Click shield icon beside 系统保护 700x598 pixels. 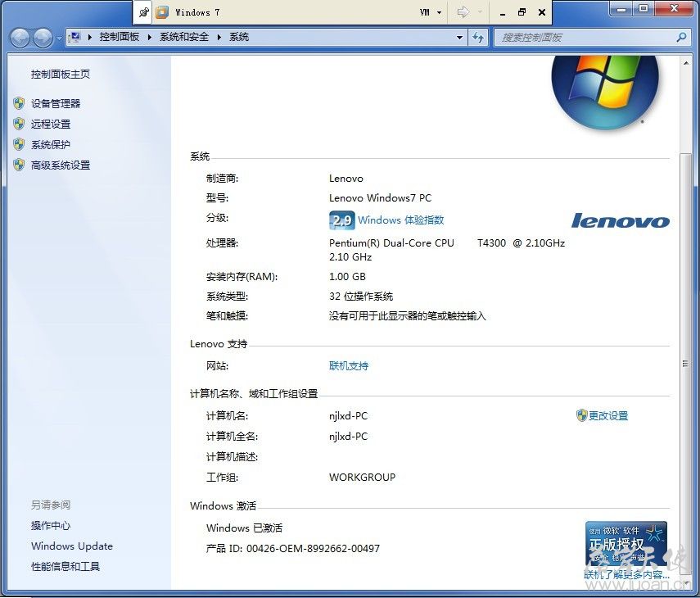[19, 145]
